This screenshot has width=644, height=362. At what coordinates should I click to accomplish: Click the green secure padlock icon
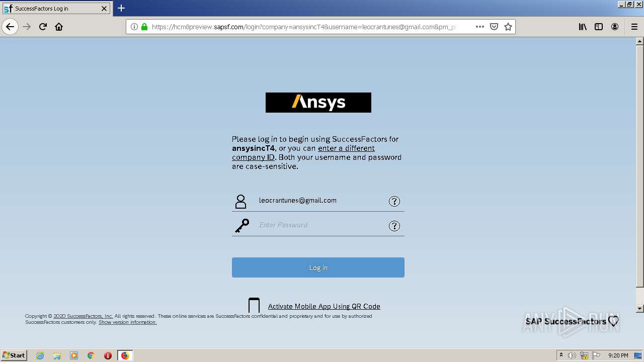[x=144, y=27]
